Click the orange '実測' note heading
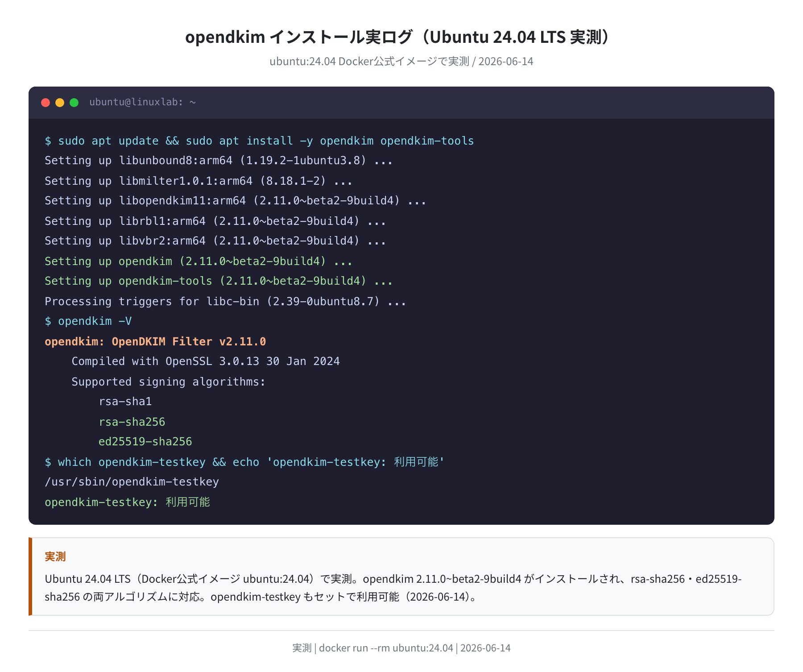Screen dimensions: 803x672 pyautogui.click(x=55, y=556)
